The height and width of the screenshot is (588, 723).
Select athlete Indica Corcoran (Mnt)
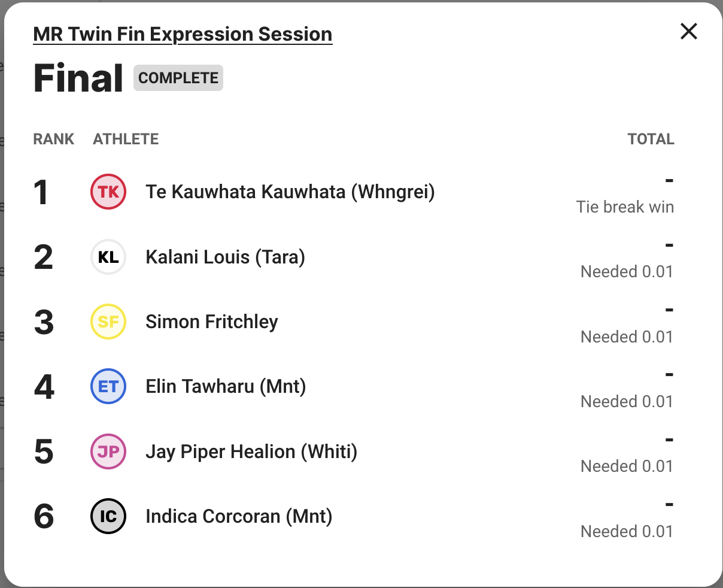pyautogui.click(x=239, y=516)
